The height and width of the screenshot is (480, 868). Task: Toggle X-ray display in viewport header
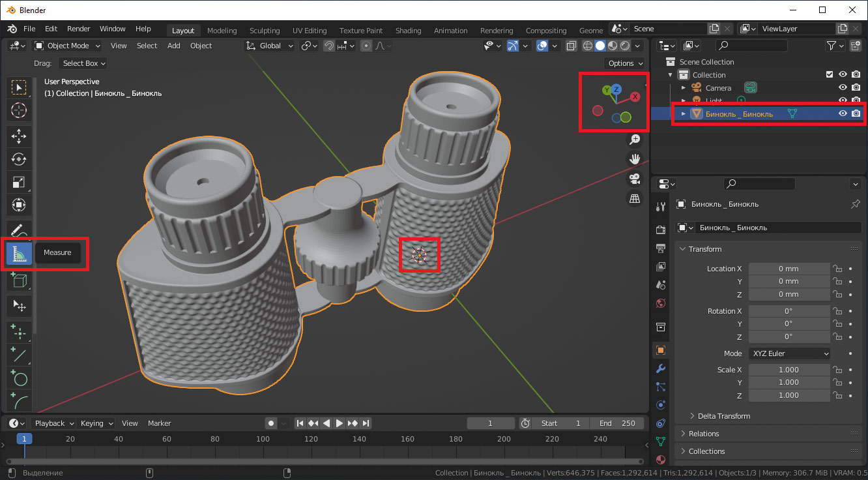click(571, 46)
